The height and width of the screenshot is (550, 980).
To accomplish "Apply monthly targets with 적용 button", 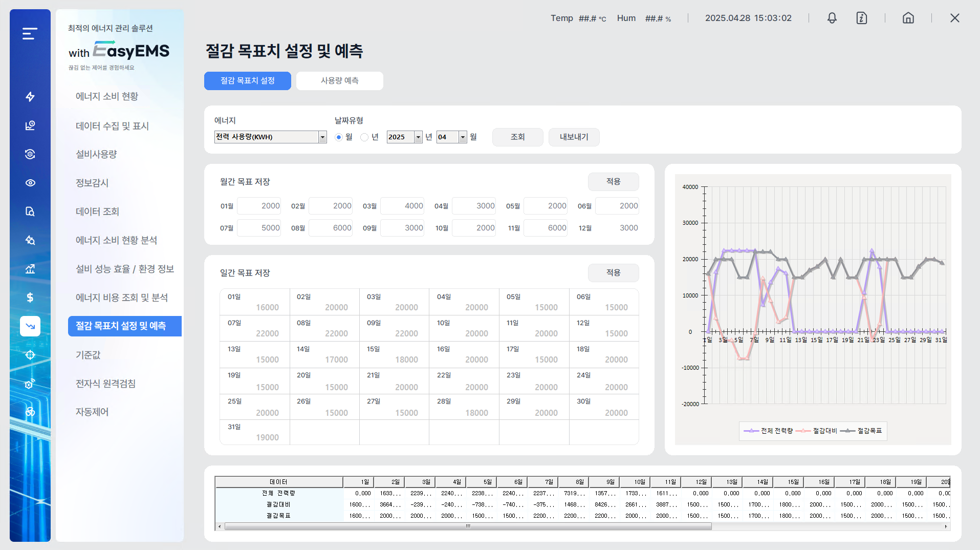I will click(613, 182).
